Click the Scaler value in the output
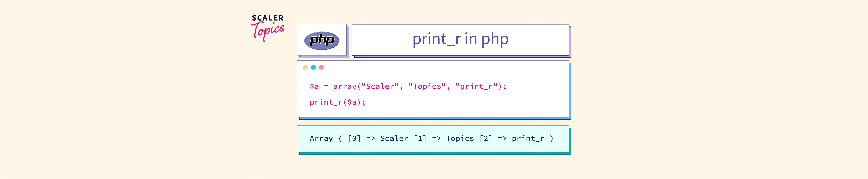868x179 pixels. [x=394, y=139]
